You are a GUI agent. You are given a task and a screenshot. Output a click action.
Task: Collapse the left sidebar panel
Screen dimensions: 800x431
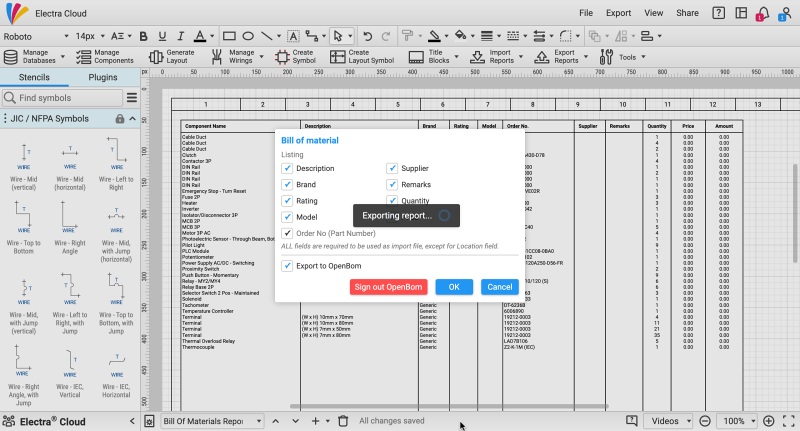click(132, 421)
